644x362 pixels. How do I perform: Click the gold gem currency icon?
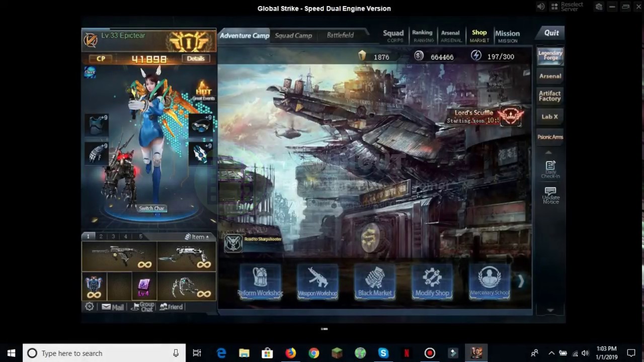pyautogui.click(x=362, y=56)
